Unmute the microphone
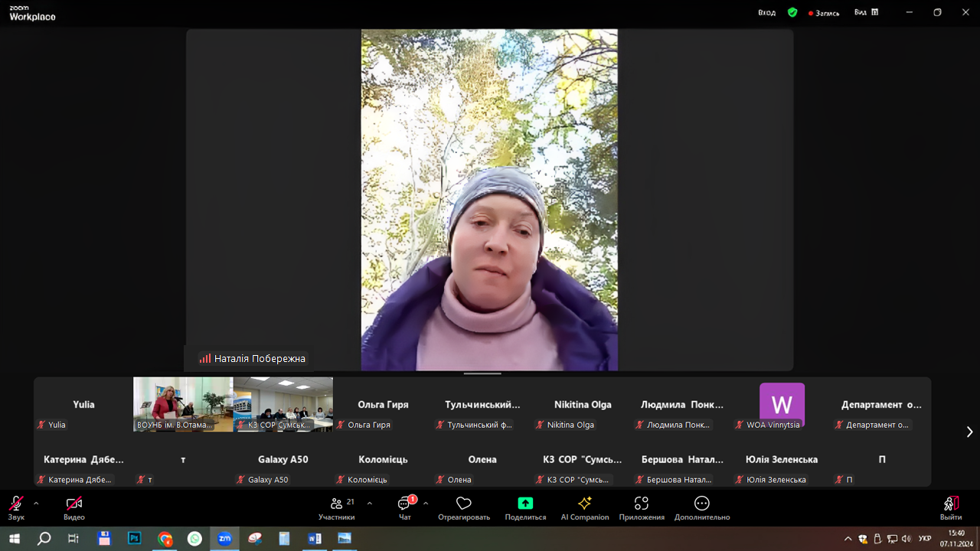 [16, 504]
